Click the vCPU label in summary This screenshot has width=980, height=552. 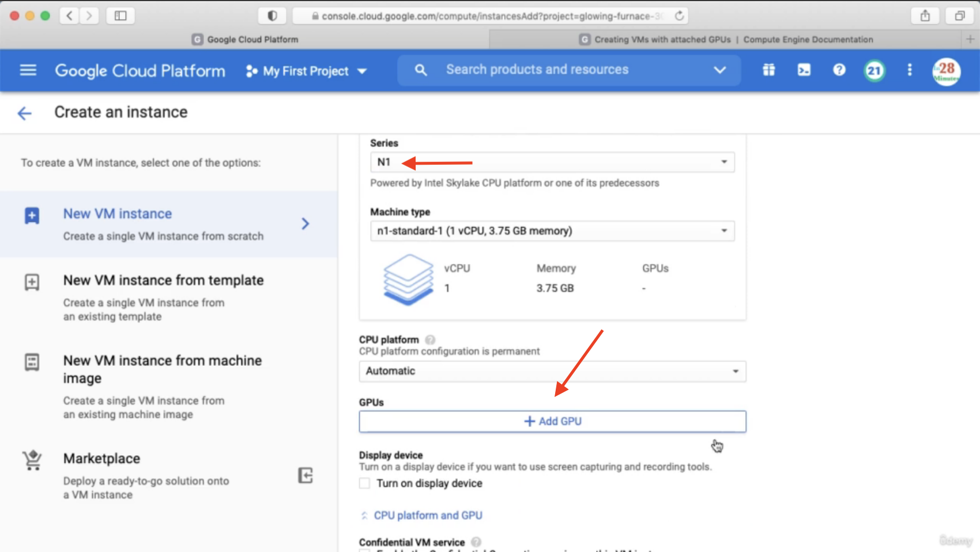tap(457, 269)
